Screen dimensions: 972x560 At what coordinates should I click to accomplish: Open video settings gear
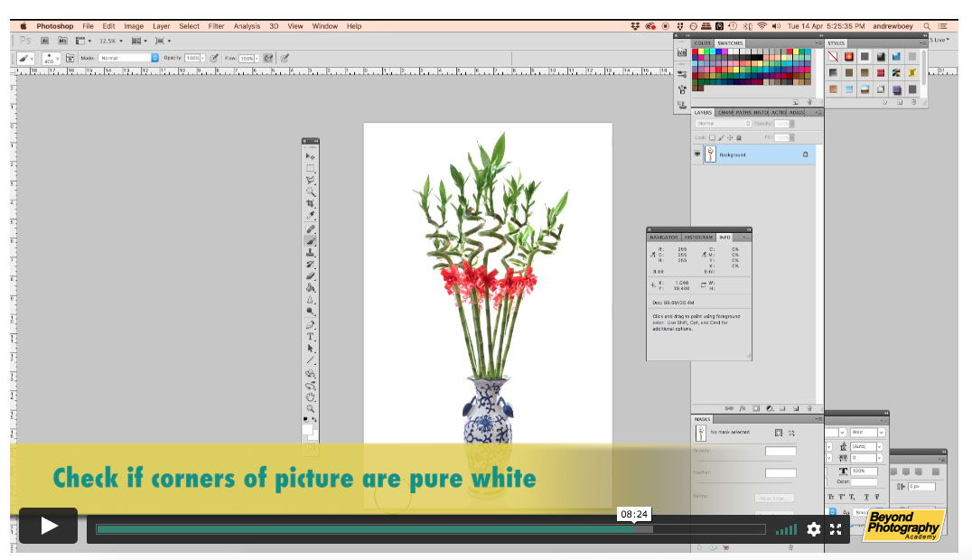pos(813,529)
